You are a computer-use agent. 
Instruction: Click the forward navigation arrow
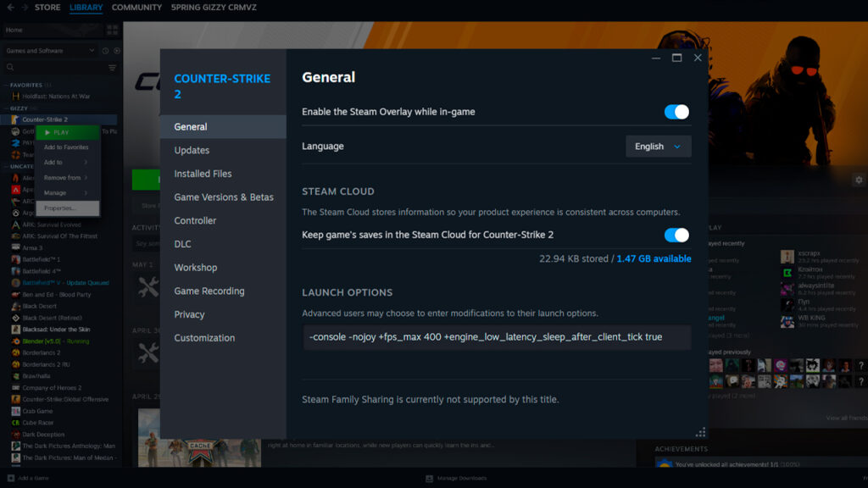[25, 7]
